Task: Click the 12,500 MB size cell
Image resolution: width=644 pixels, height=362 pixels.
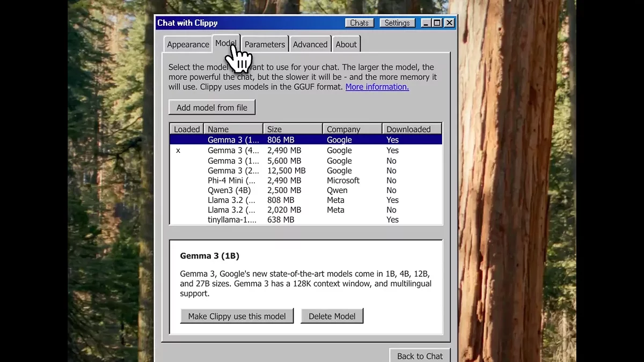Action: click(x=286, y=171)
